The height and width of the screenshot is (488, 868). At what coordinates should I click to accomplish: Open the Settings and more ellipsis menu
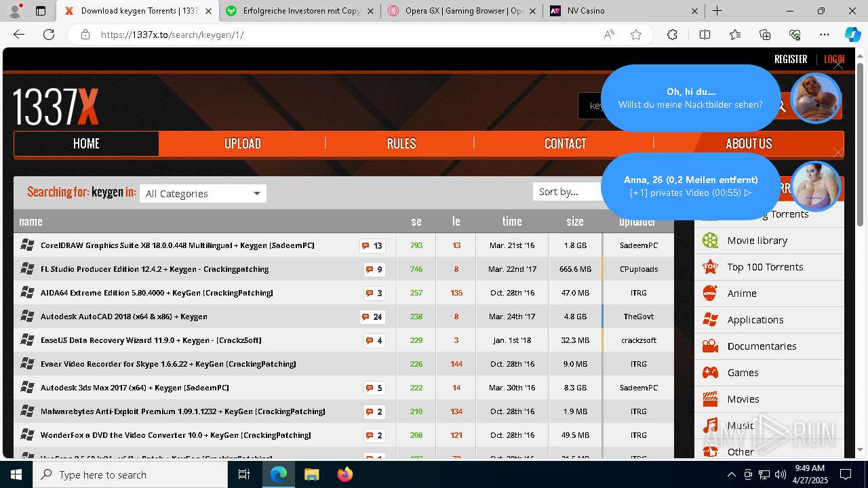(825, 35)
